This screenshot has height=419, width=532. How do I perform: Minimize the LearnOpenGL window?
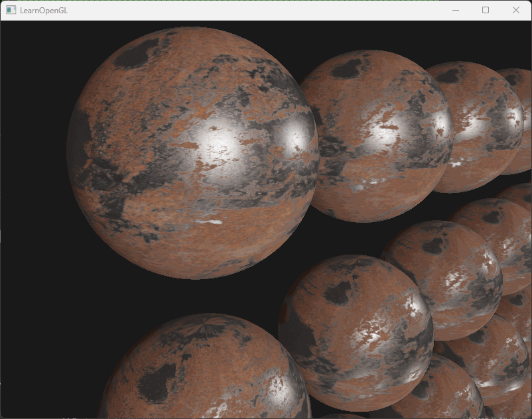click(456, 10)
